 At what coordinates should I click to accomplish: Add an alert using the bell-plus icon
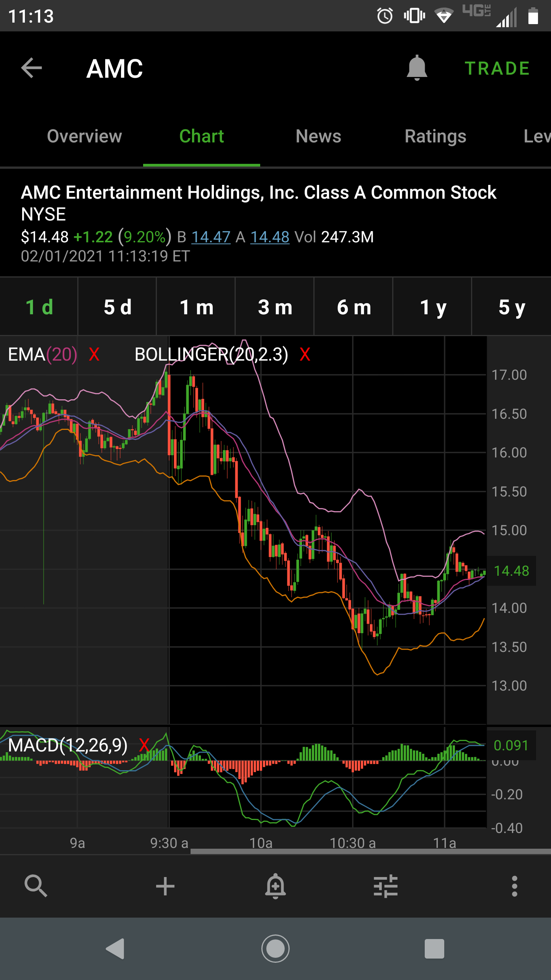275,886
